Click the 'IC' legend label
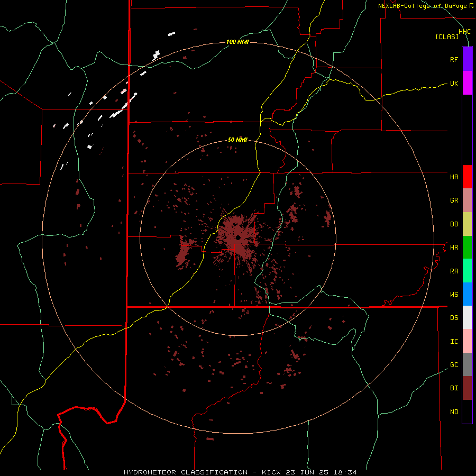 (454, 342)
